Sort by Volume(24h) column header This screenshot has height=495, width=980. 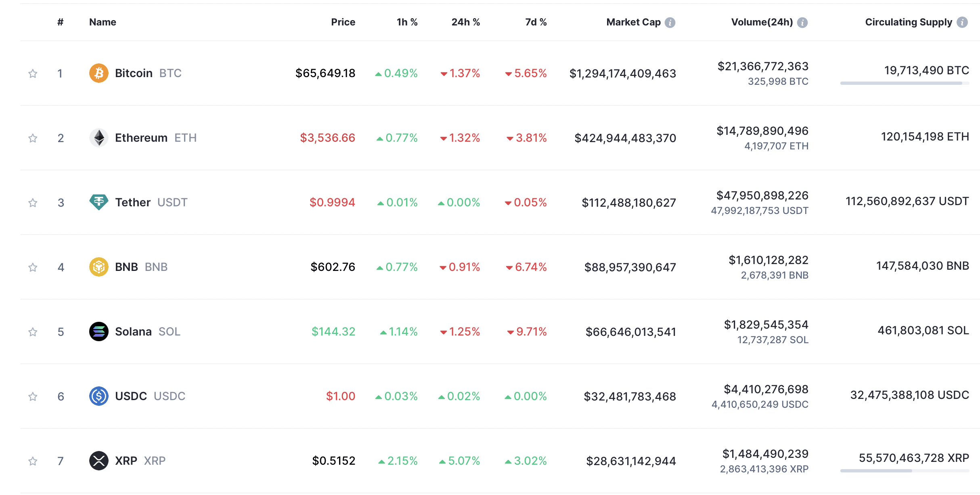coord(762,22)
